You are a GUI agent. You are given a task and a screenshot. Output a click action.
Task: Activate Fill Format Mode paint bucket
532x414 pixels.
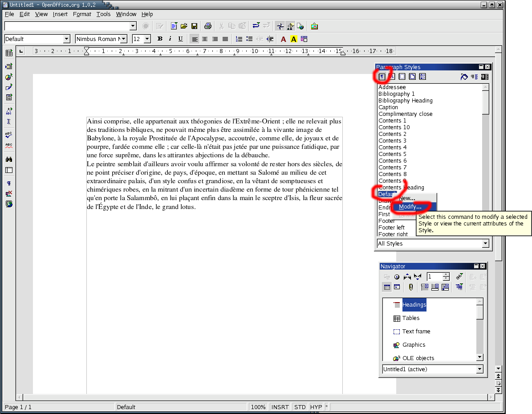tap(464, 77)
